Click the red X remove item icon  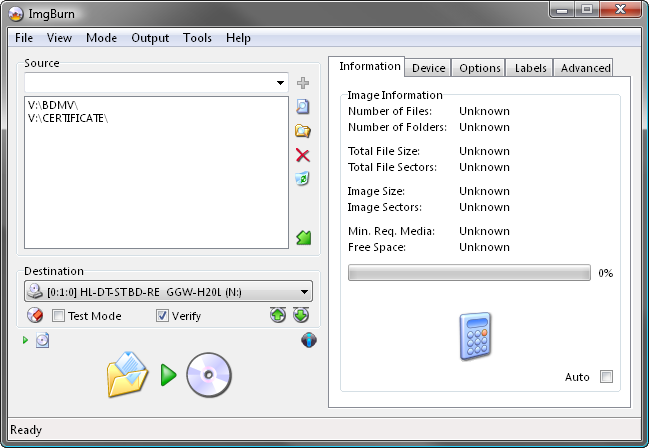303,155
